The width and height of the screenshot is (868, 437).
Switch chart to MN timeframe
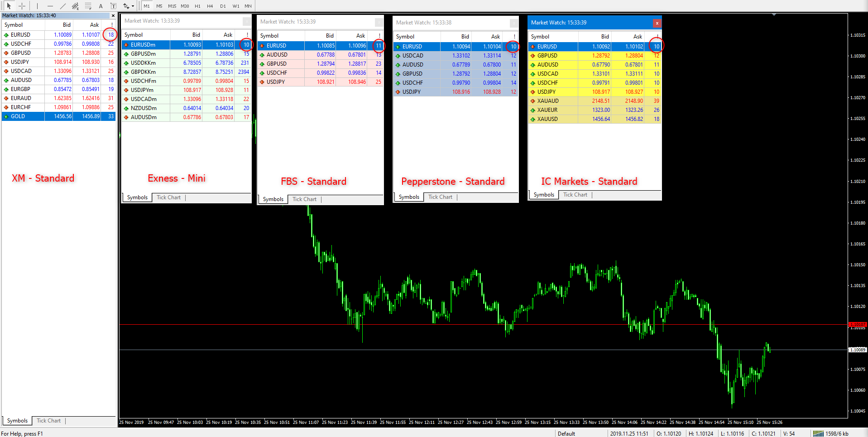coord(248,6)
